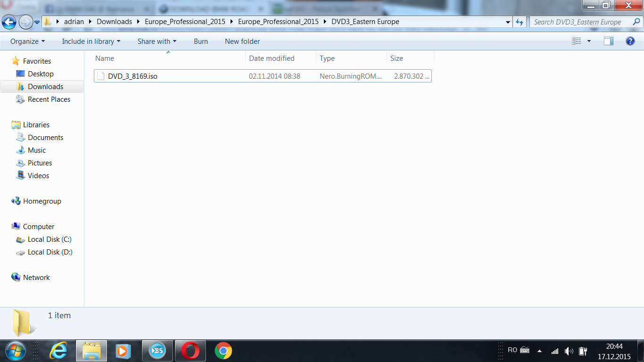
Task: Create a New folder
Action: point(242,41)
